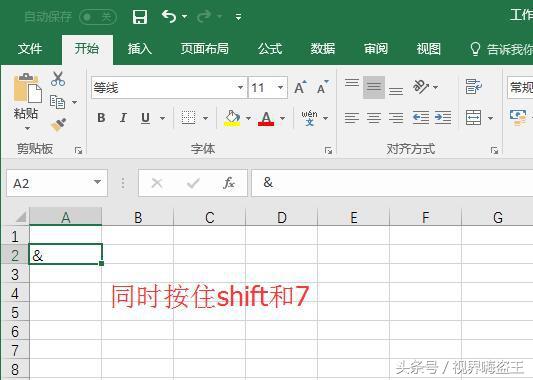The width and height of the screenshot is (533, 380).
Task: Click the Center alignment icon
Action: (x=374, y=118)
